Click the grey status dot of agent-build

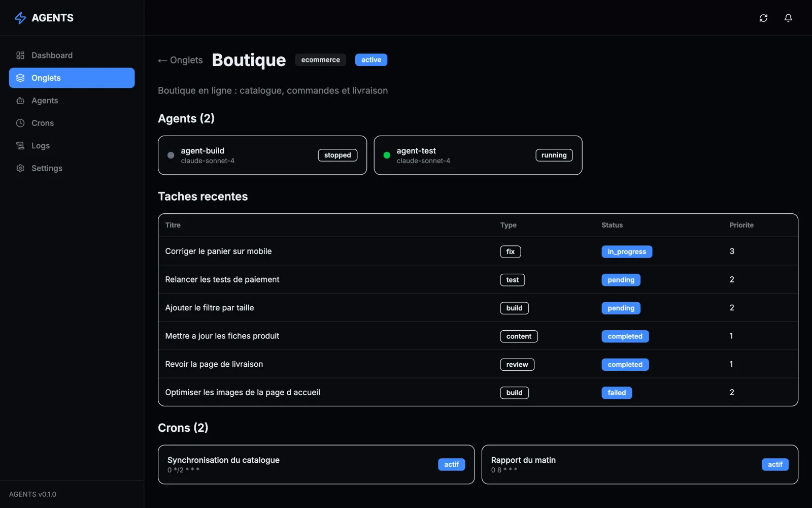pyautogui.click(x=171, y=155)
